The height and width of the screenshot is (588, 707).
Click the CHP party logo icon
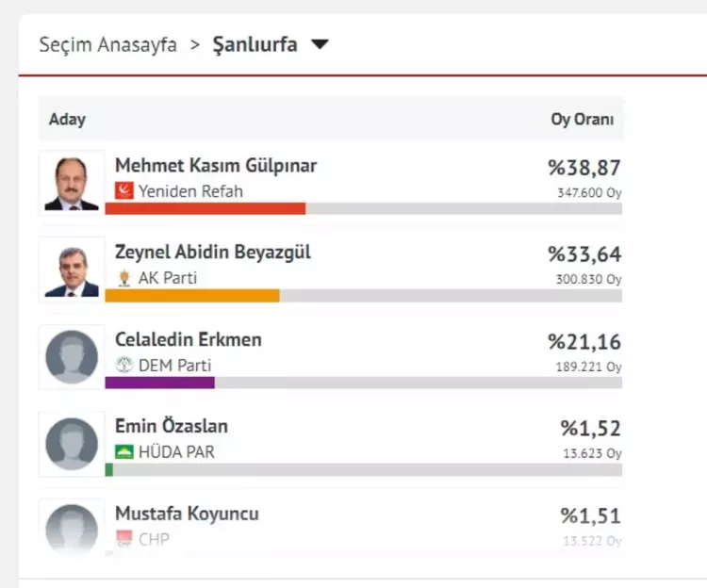tap(124, 539)
